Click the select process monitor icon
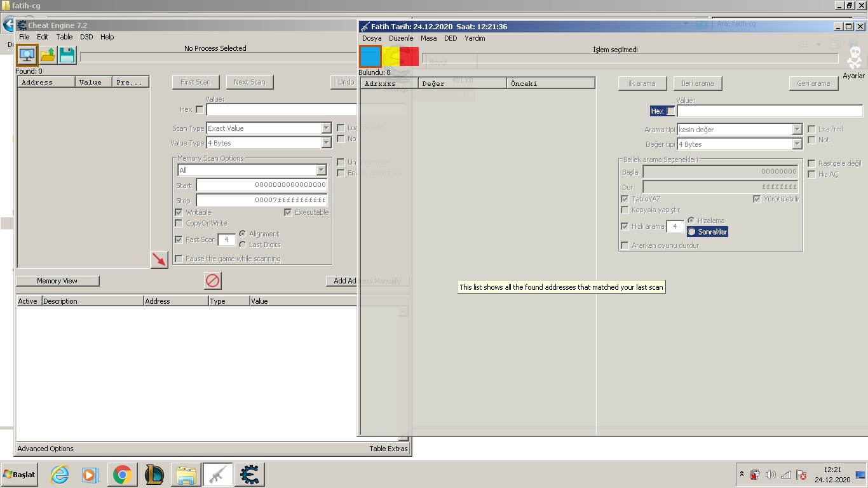 coord(27,55)
